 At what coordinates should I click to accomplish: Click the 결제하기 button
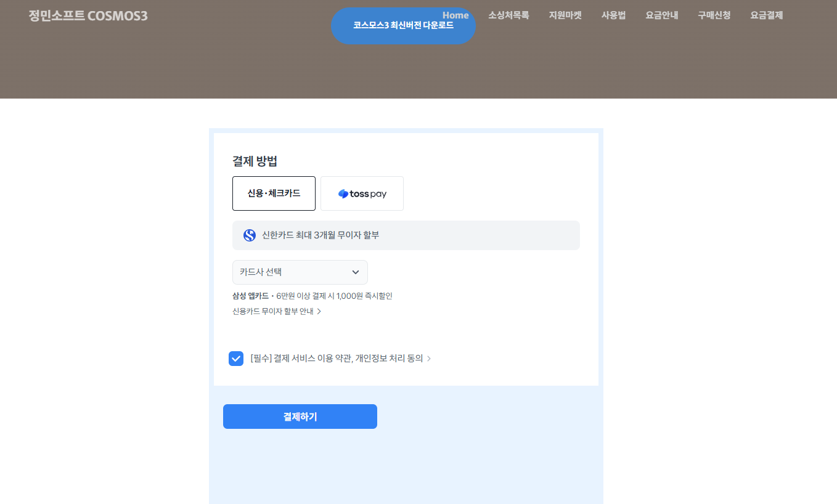(300, 417)
